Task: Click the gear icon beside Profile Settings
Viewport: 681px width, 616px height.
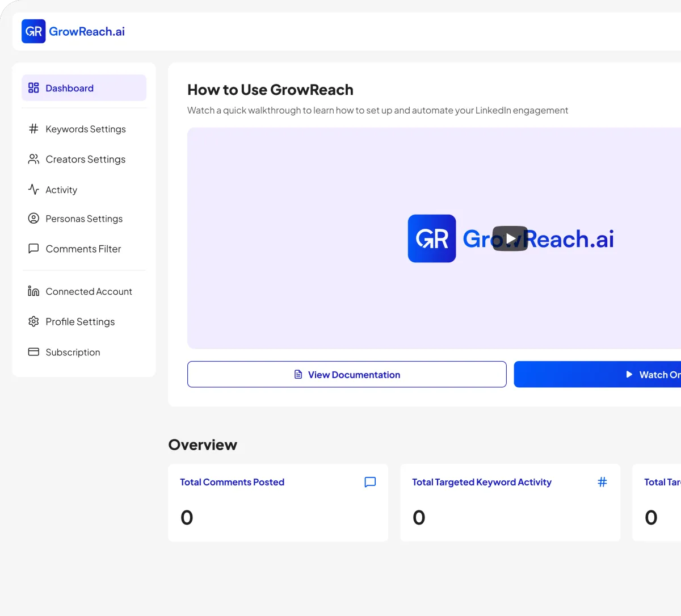Action: pos(33,321)
